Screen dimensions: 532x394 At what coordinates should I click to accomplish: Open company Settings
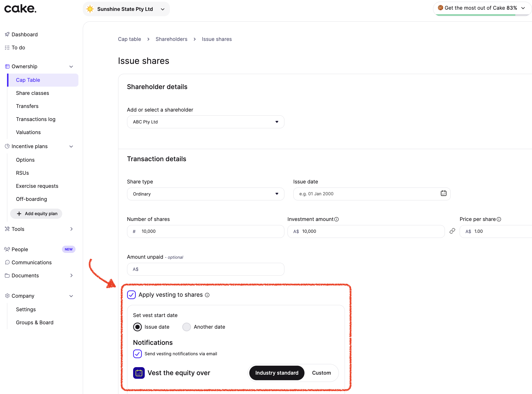[x=26, y=309]
